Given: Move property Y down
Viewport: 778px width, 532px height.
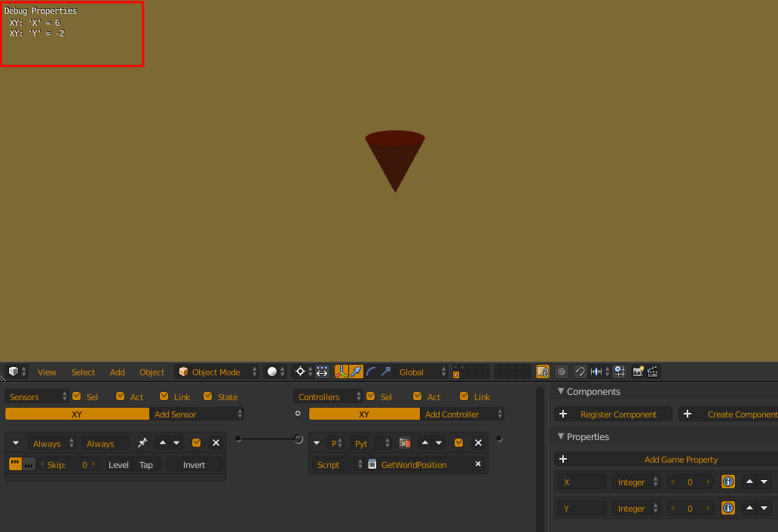Looking at the screenshot, I should 764,508.
